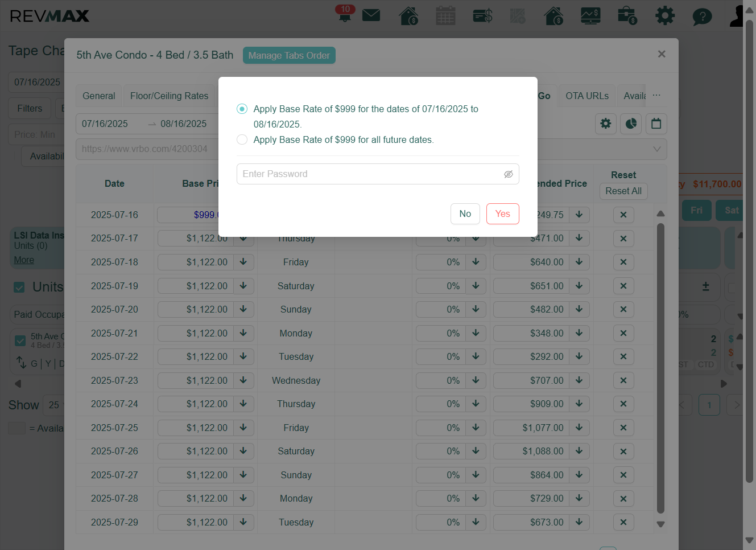756x550 pixels.
Task: Close the 5th Ave Condo modal
Action: coord(661,54)
